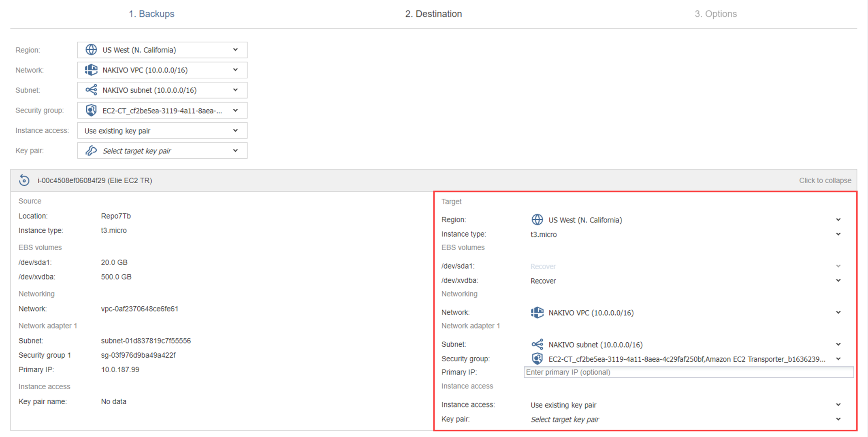Open Target Key pair selection dropdown
Screen dimensions: 868x437
(838, 419)
